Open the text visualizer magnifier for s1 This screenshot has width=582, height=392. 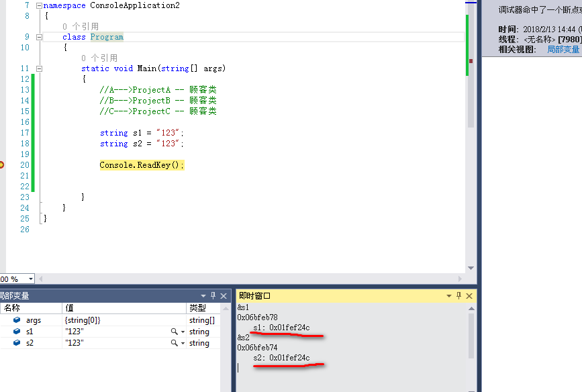tap(174, 332)
